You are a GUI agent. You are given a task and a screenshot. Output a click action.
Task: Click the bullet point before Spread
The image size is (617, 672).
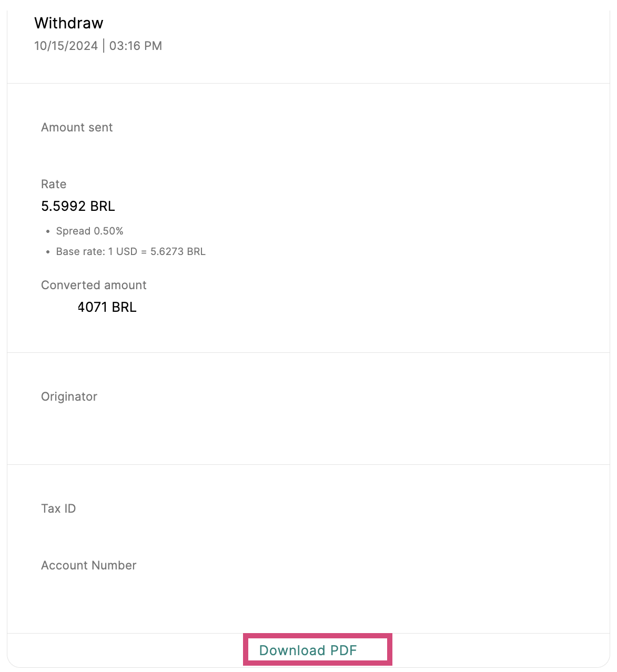(x=48, y=231)
